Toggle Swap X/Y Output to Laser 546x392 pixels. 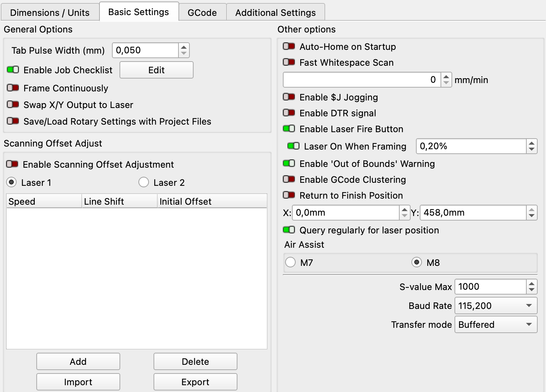tap(12, 105)
